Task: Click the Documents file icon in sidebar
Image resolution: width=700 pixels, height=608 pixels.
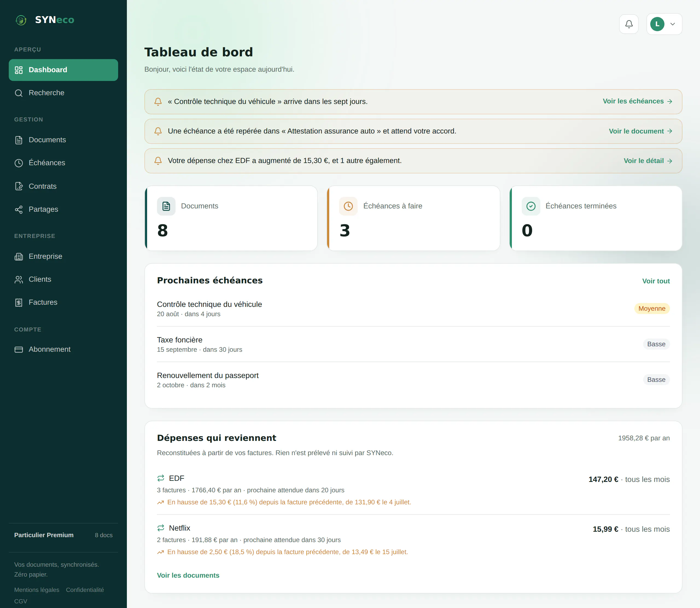Action: pos(19,140)
